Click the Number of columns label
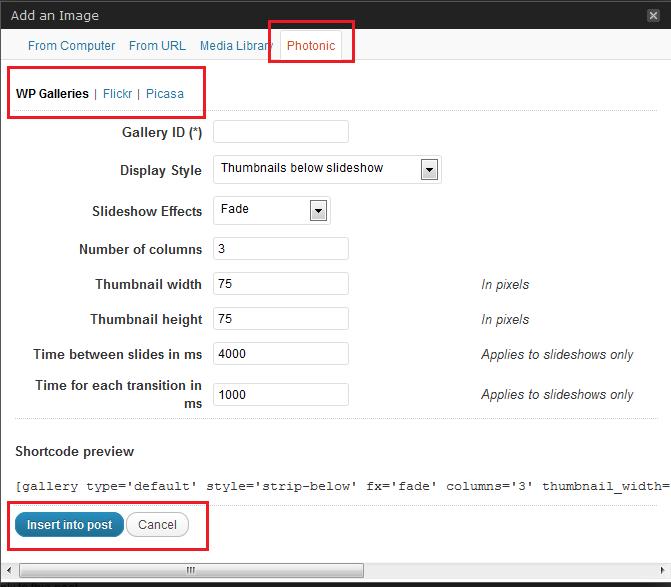Image resolution: width=671 pixels, height=587 pixels. [x=141, y=249]
